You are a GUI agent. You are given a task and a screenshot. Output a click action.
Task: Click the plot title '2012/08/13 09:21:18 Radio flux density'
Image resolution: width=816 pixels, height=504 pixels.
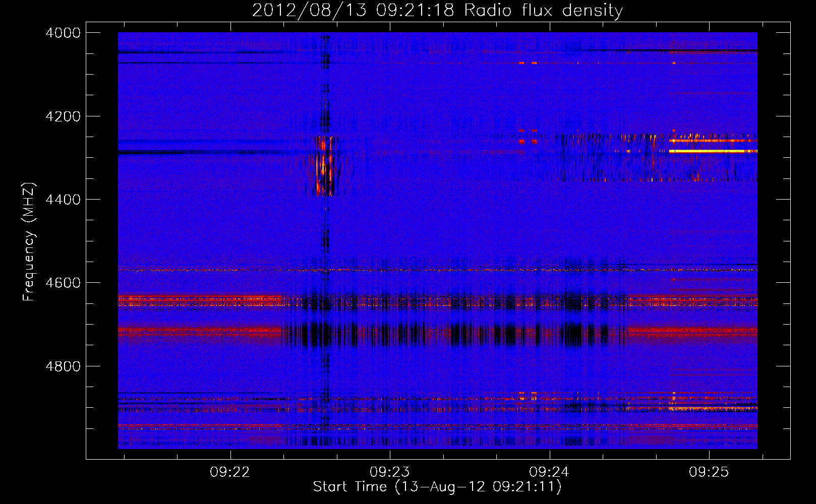[437, 10]
